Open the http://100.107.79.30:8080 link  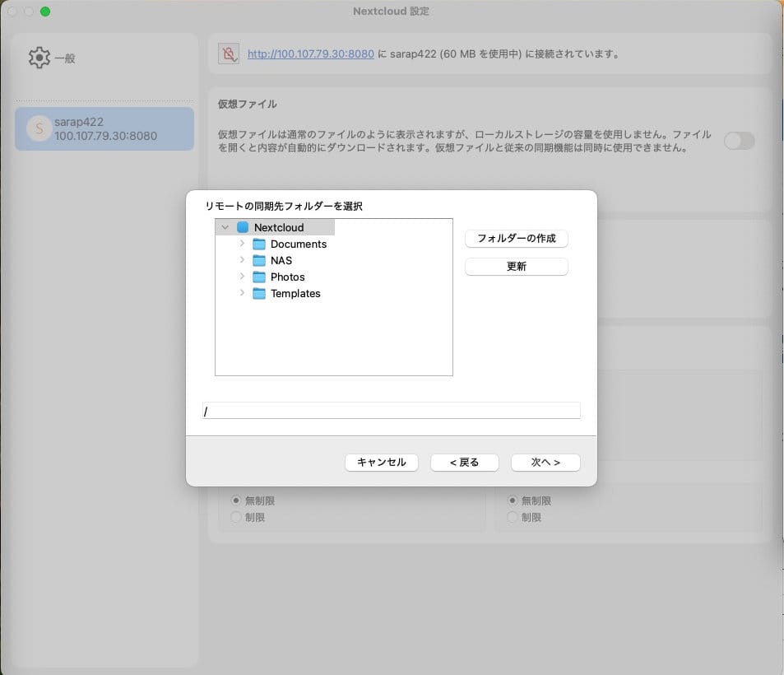coord(310,54)
